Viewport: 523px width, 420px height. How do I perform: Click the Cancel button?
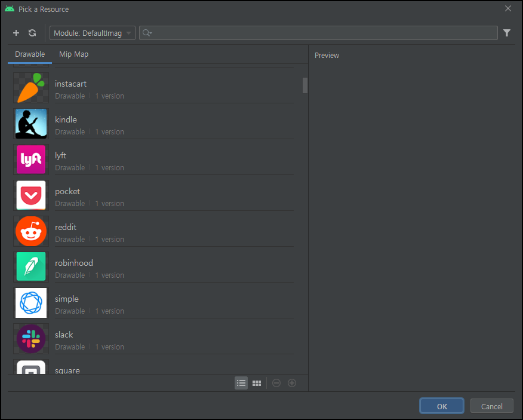point(491,406)
